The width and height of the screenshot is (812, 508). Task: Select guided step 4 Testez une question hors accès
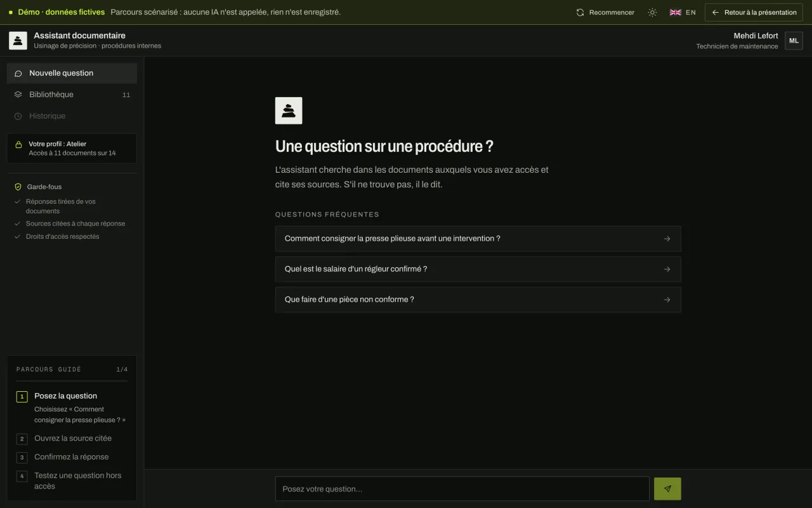(x=72, y=481)
